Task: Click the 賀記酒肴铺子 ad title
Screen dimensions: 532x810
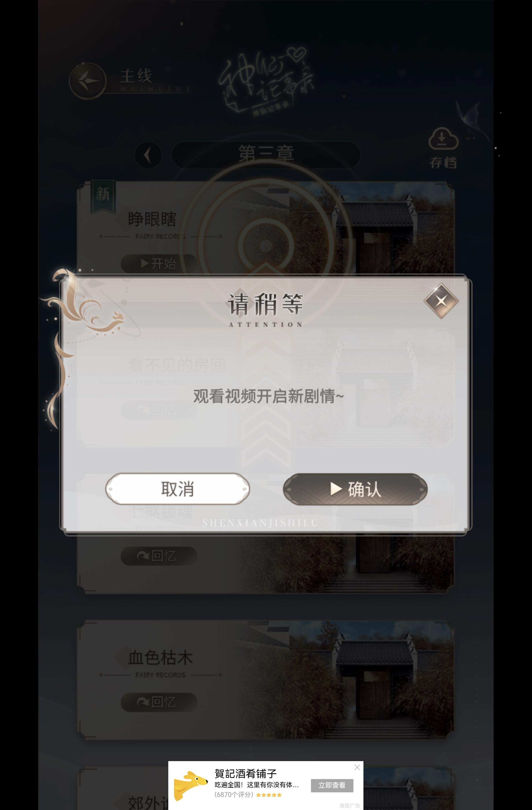Action: point(245,774)
